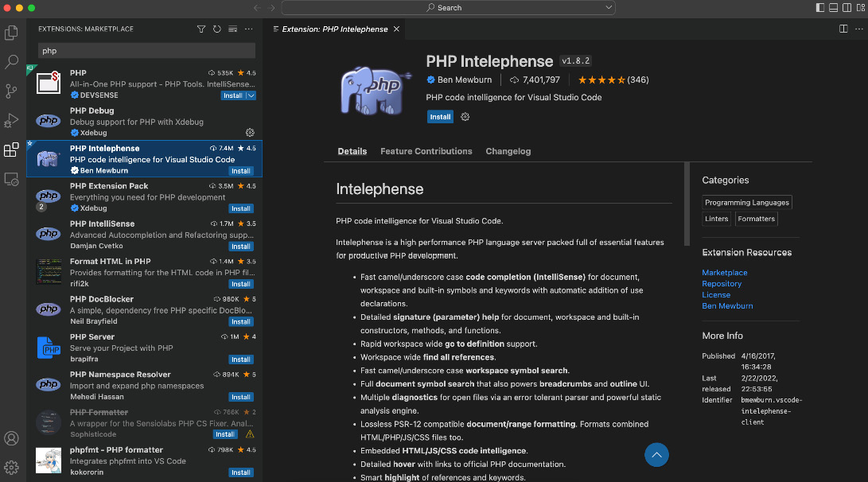This screenshot has height=482, width=868.
Task: Toggle the primary sidebar layout icon
Action: 819,8
